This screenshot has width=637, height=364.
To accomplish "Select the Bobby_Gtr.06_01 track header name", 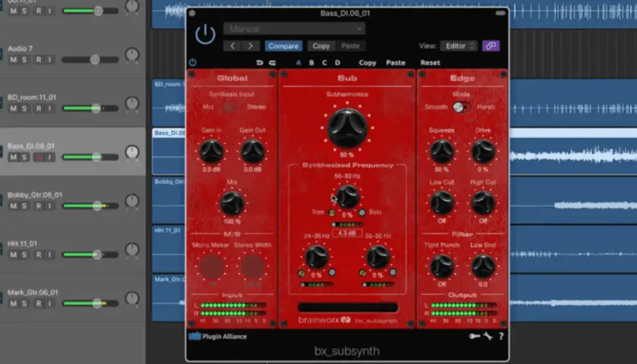I will click(35, 195).
